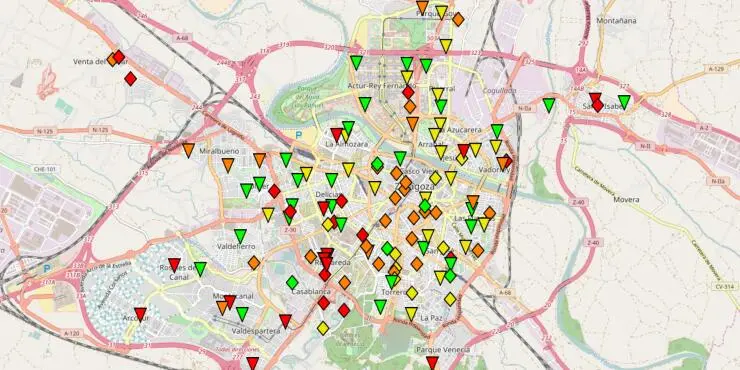Viewport: 740px width, 370px height.
Task: Select the orange triangle west of Miralbueno
Action: pyautogui.click(x=188, y=150)
